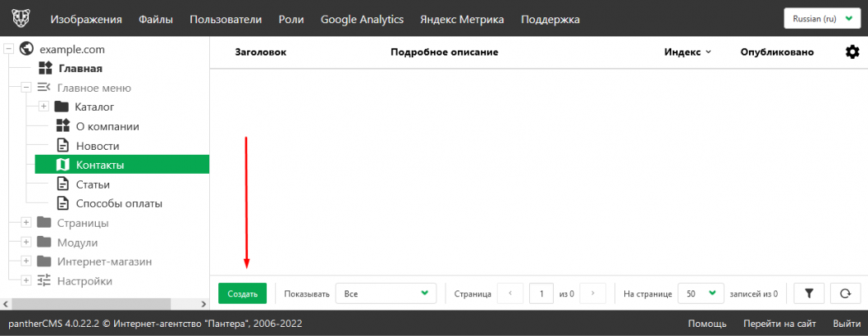Click the globe icon beside example.com
868x336 pixels.
pos(26,49)
